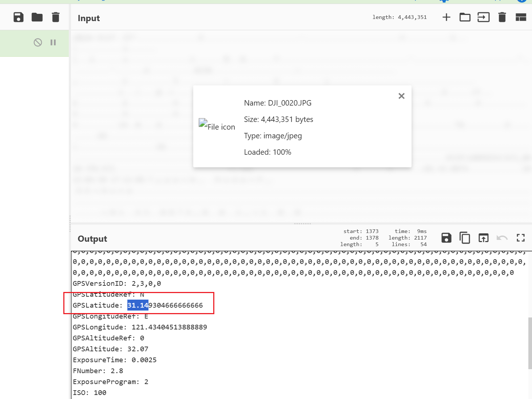This screenshot has width=532, height=399.
Task: Copy raw output to clipboard
Action: (x=465, y=238)
